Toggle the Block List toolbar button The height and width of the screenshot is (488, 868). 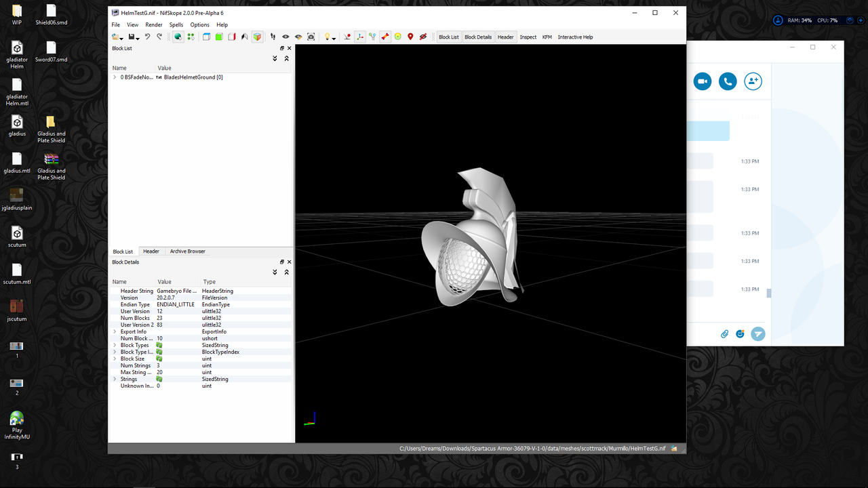[x=449, y=37]
